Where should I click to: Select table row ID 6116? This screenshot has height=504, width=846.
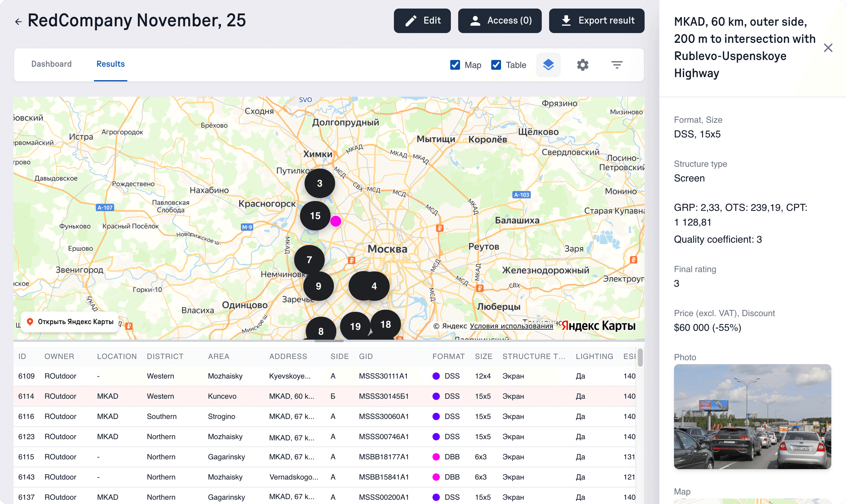pos(325,416)
